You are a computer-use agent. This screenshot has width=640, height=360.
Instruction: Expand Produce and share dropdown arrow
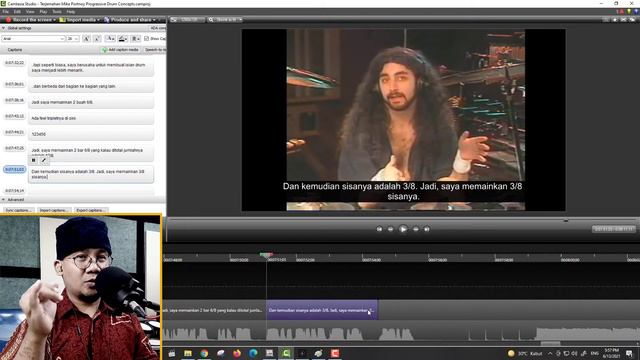(154, 20)
